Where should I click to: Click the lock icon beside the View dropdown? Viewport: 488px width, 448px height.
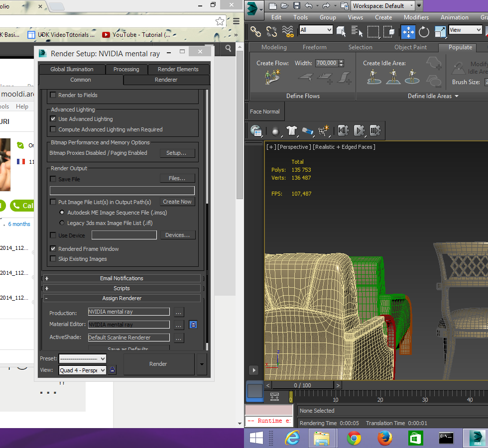(x=113, y=370)
